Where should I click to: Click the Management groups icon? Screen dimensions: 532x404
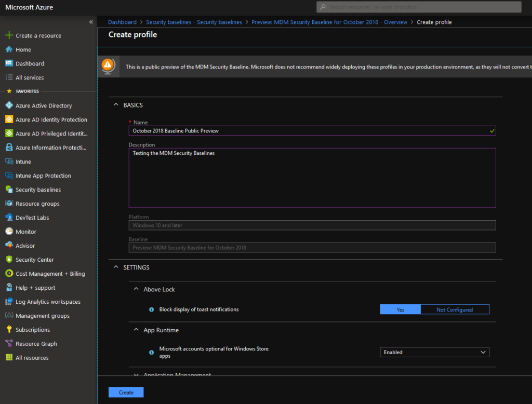[x=9, y=316]
